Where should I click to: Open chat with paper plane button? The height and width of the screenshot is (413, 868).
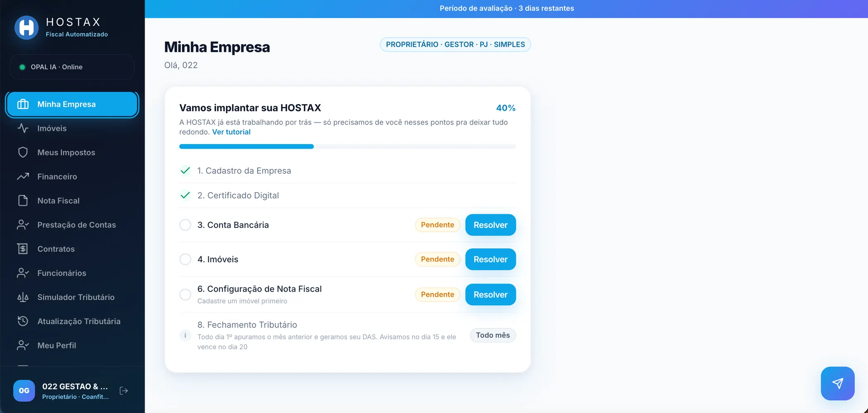[837, 383]
